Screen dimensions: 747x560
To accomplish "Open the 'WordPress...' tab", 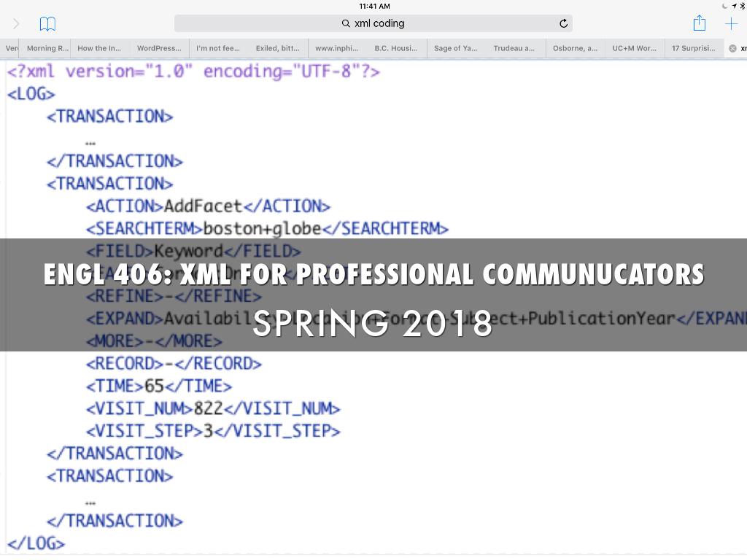I will (159, 49).
